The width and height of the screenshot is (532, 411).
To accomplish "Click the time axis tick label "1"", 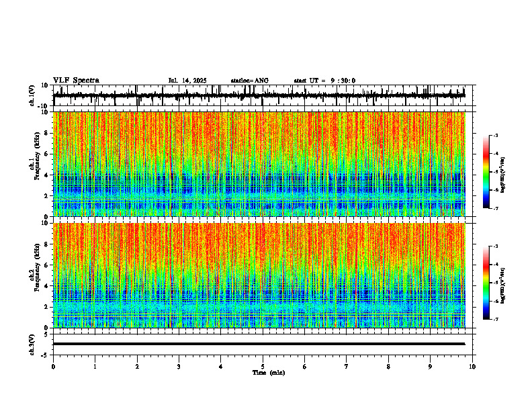I will 95,367.
